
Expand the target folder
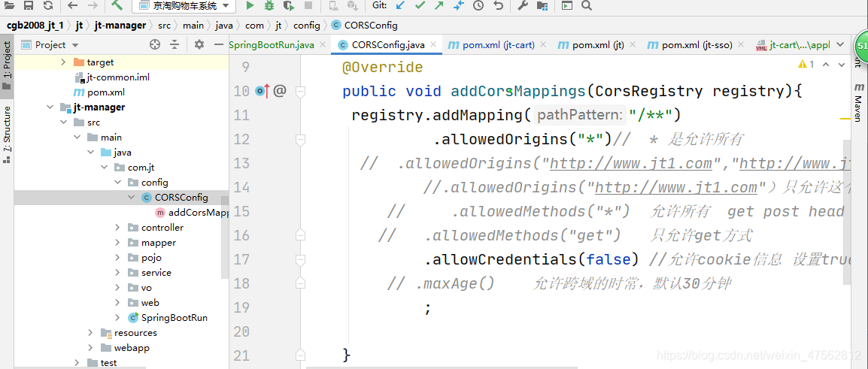click(63, 62)
